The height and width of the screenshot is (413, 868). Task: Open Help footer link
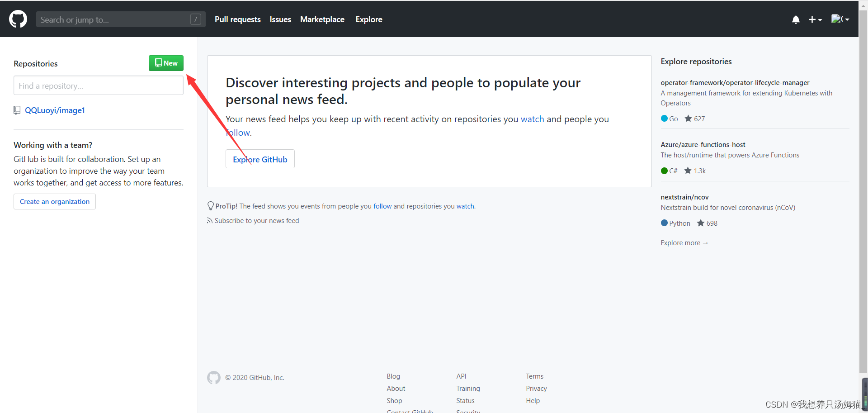point(533,401)
